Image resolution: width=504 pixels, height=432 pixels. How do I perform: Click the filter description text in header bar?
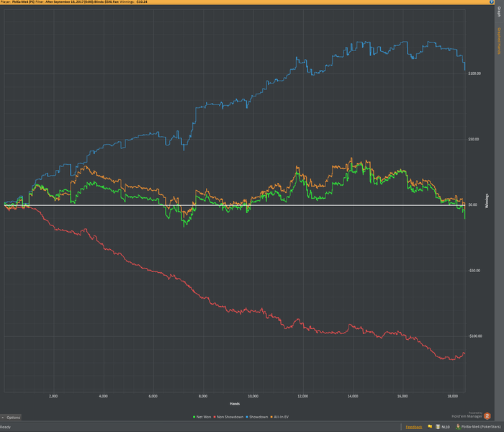coord(82,2)
